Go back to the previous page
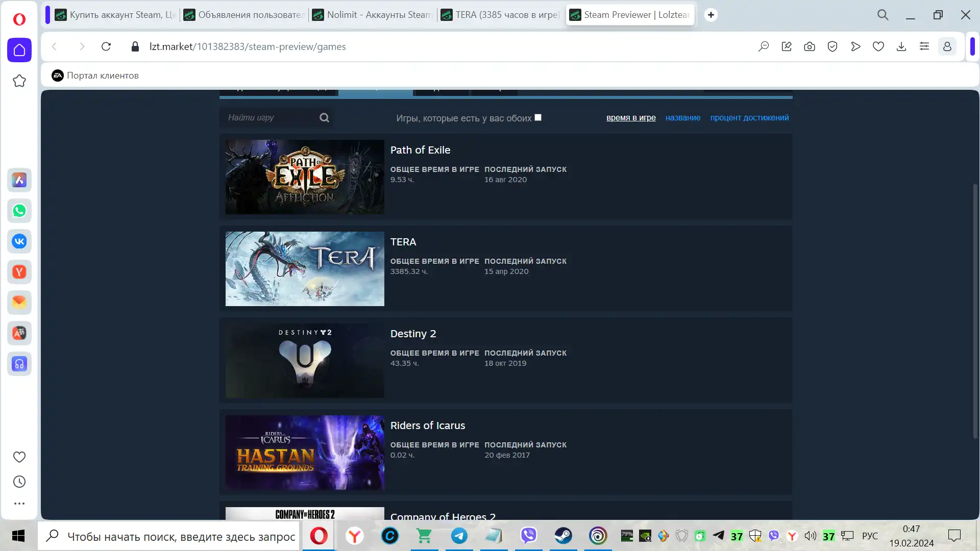This screenshot has width=980, height=551. [55, 46]
